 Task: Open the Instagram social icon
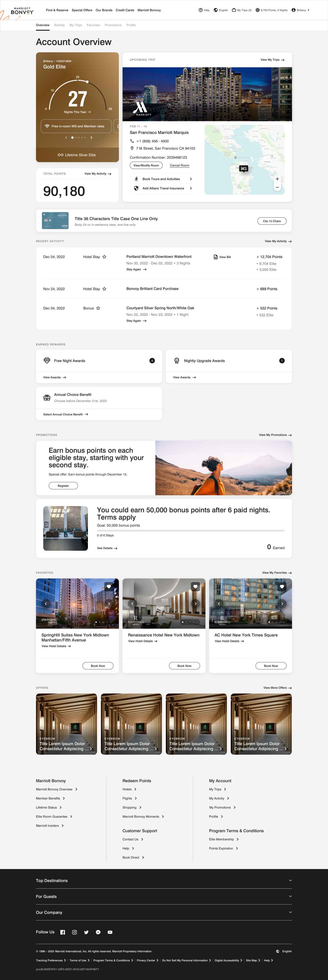(x=75, y=932)
